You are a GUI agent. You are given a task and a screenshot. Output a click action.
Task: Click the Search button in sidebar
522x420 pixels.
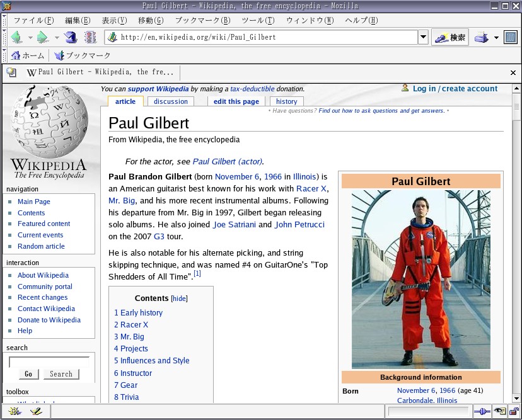tap(61, 374)
